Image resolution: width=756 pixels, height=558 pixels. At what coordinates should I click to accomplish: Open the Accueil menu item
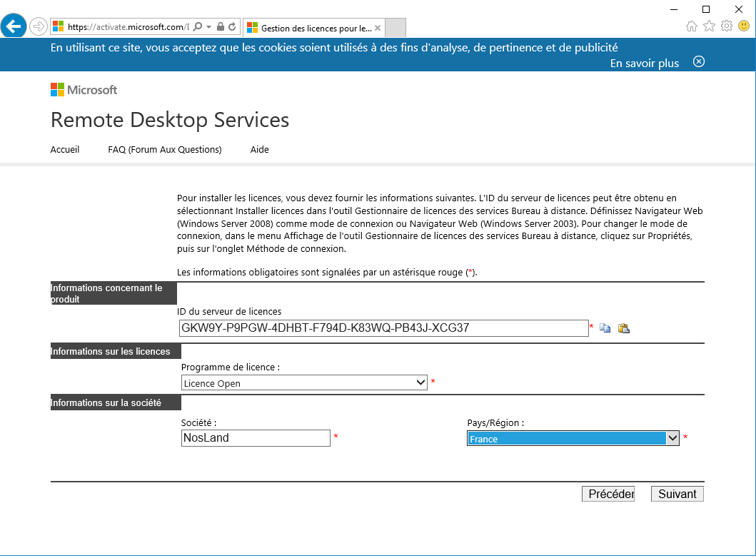(x=65, y=149)
